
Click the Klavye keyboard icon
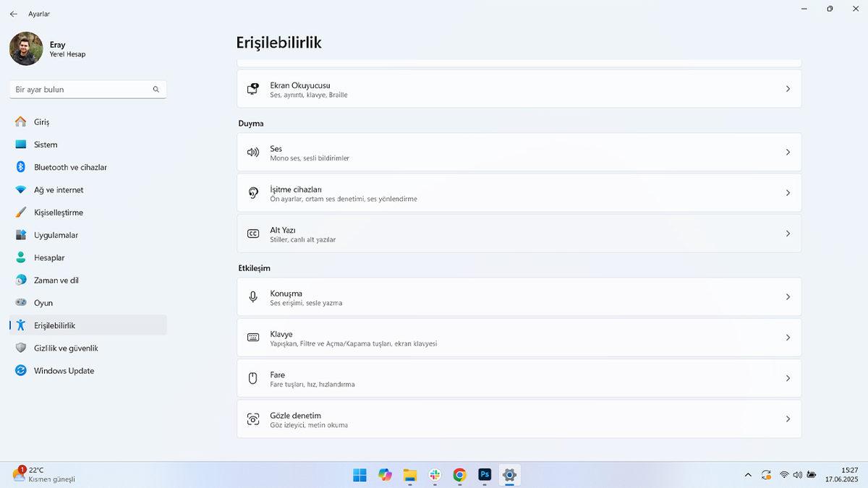(253, 338)
